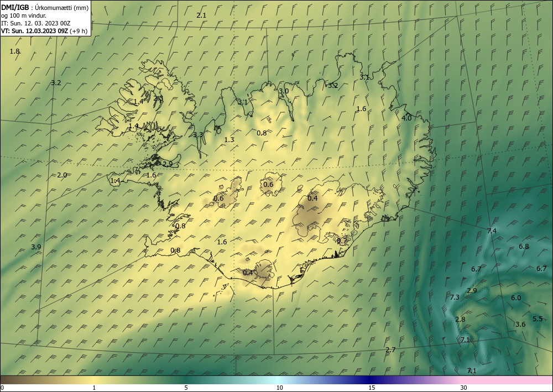Click the brown start of the color scale
553x392 pixels.
[14, 380]
